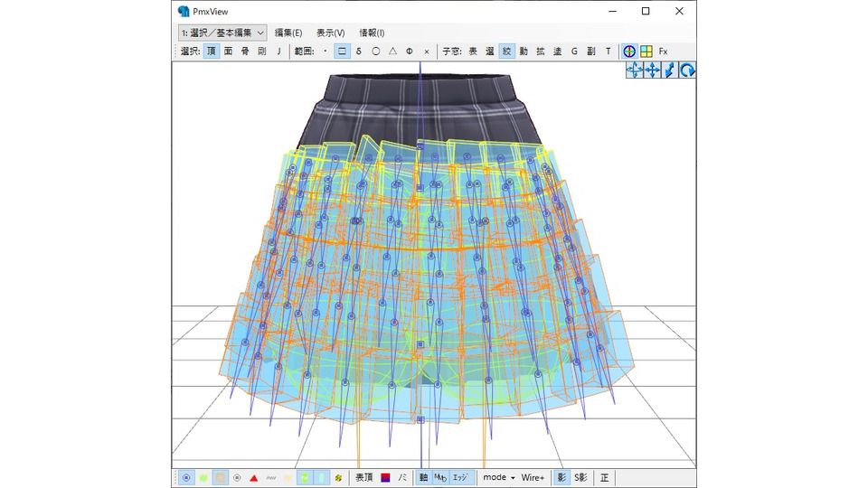This screenshot has width=868, height=488.
Task: Toggle the S影 self-shadow option
Action: pyautogui.click(x=580, y=477)
